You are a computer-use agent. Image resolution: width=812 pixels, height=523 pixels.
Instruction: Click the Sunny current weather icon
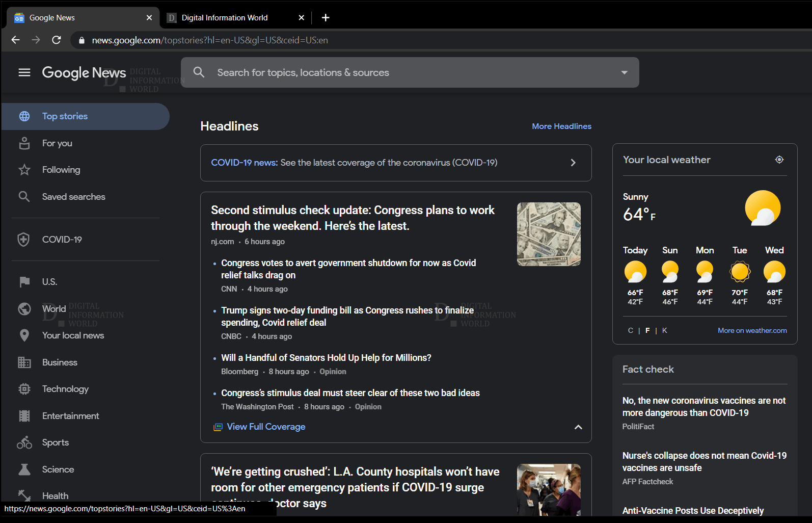pyautogui.click(x=763, y=208)
